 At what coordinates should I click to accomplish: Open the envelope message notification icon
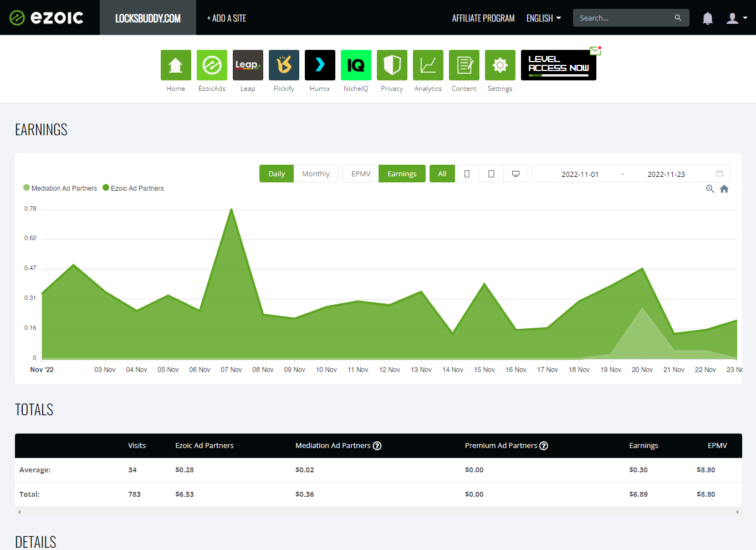(x=595, y=50)
